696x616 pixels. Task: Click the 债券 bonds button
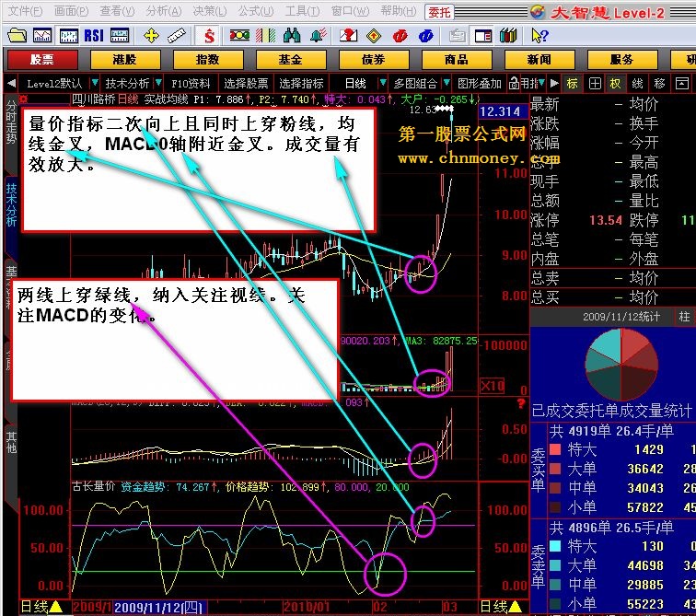(x=374, y=60)
